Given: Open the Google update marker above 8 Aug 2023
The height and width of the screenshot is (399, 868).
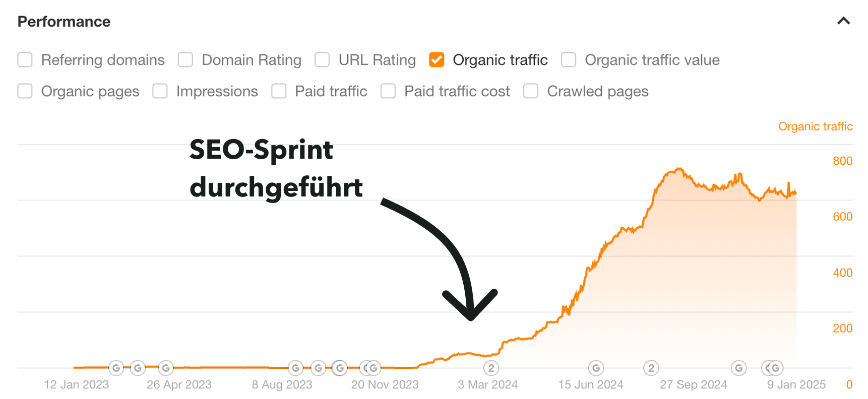Looking at the screenshot, I should (295, 368).
